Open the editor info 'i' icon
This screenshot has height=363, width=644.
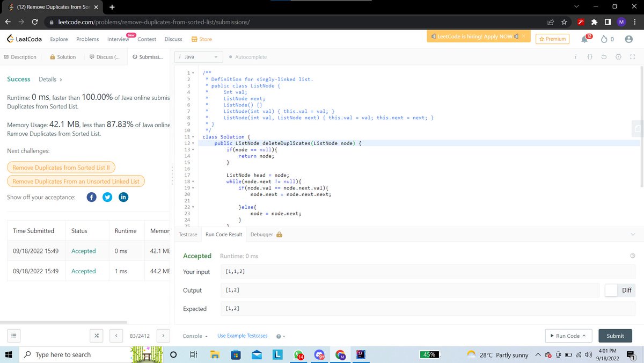click(x=575, y=57)
